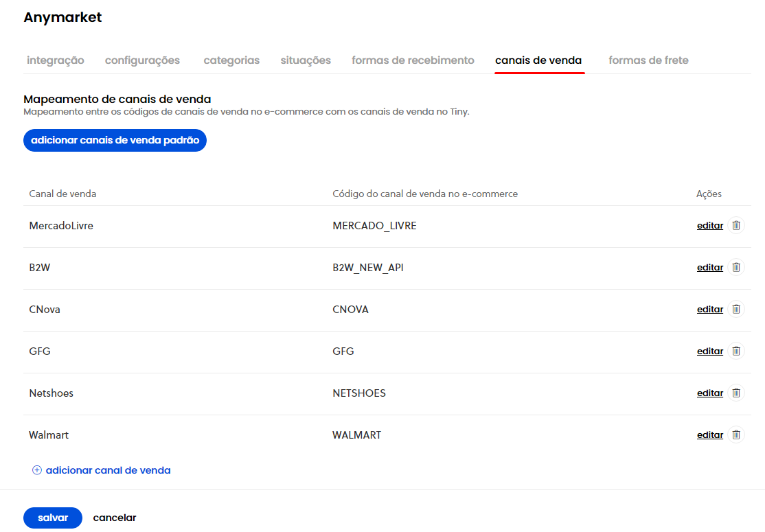The width and height of the screenshot is (765, 532).
Task: Switch to the formas de frete tab
Action: (x=648, y=60)
